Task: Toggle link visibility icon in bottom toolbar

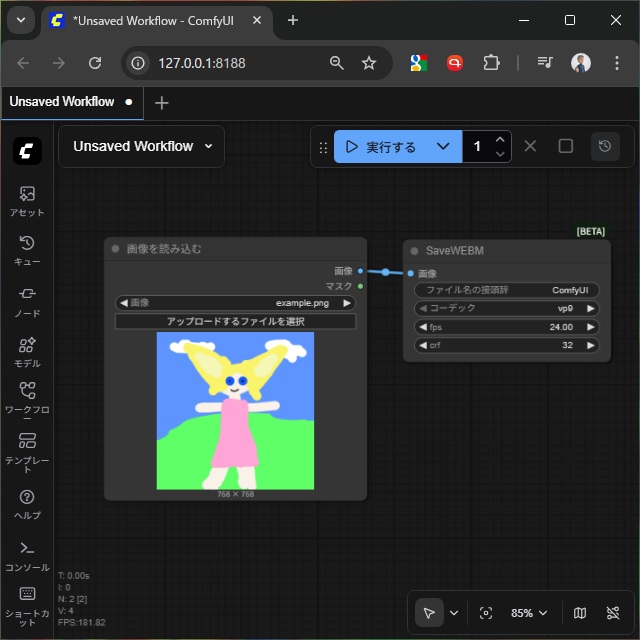Action: 613,613
